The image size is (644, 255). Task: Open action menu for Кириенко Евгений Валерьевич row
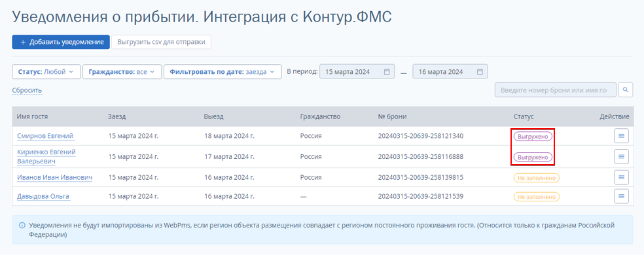coord(621,156)
